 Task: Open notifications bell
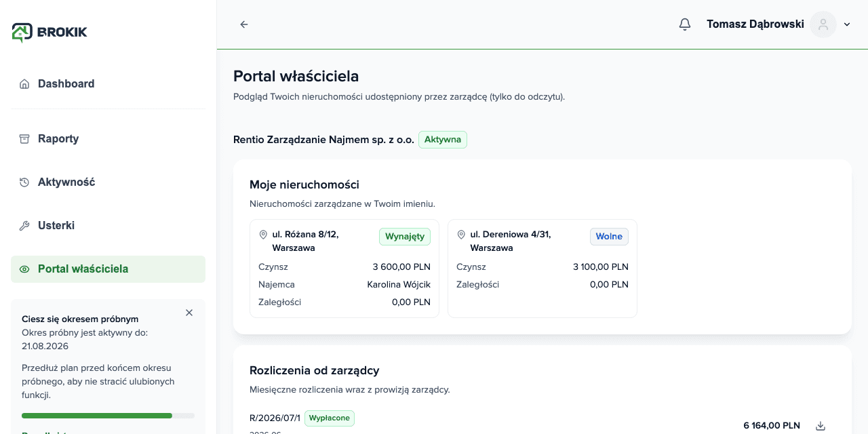point(685,24)
